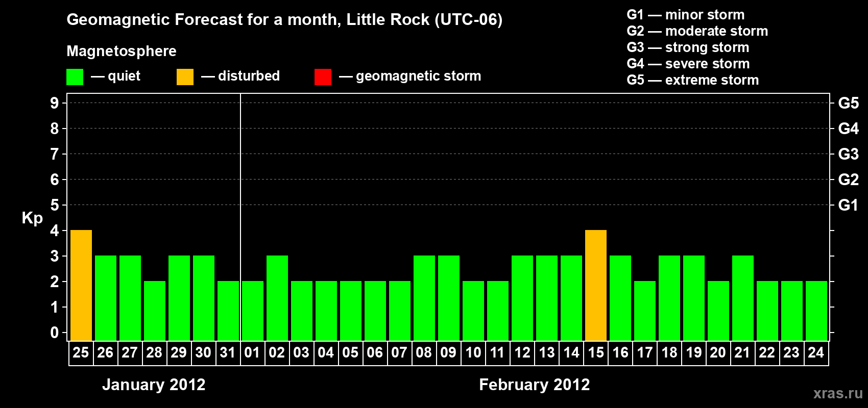868x408 pixels.
Task: Click the orange disturbed legend swatch
Action: [x=185, y=77]
